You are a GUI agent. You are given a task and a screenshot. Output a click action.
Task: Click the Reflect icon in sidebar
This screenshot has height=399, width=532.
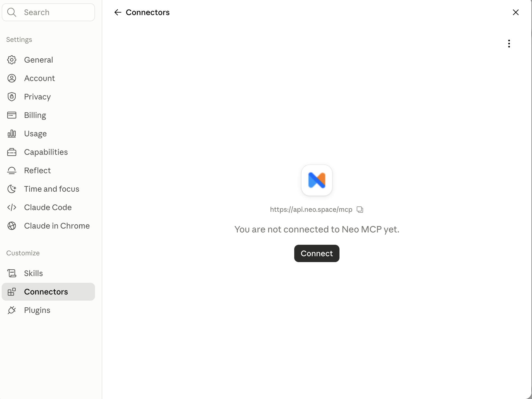[12, 170]
